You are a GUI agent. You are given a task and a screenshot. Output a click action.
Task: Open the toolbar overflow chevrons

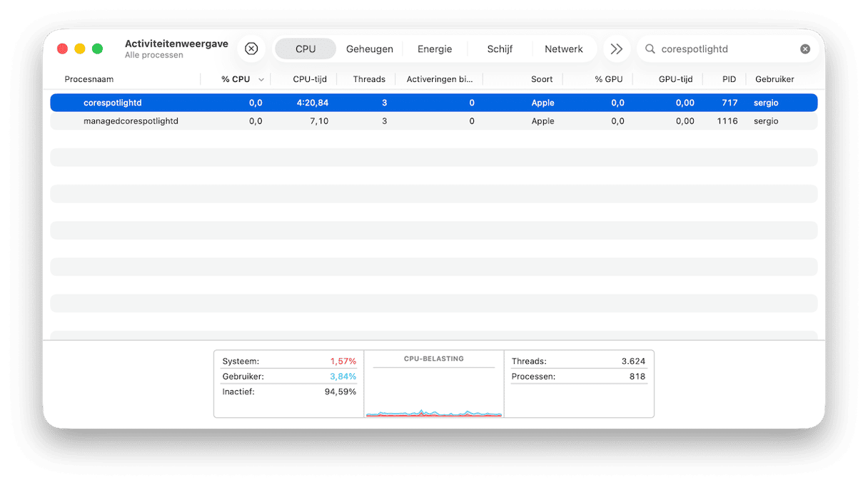pyautogui.click(x=617, y=48)
